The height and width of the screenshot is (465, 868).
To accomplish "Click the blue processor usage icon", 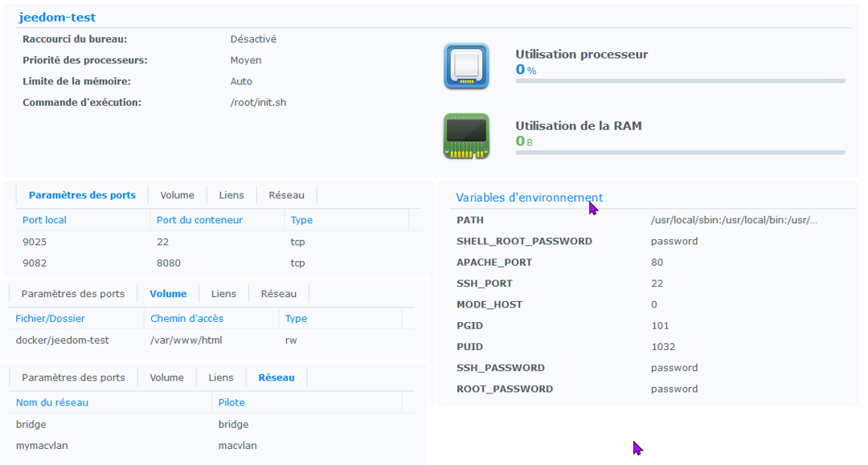I will [466, 66].
